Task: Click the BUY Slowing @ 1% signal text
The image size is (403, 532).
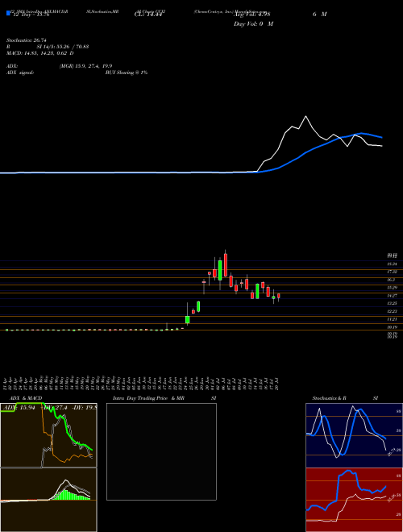Action: click(127, 73)
